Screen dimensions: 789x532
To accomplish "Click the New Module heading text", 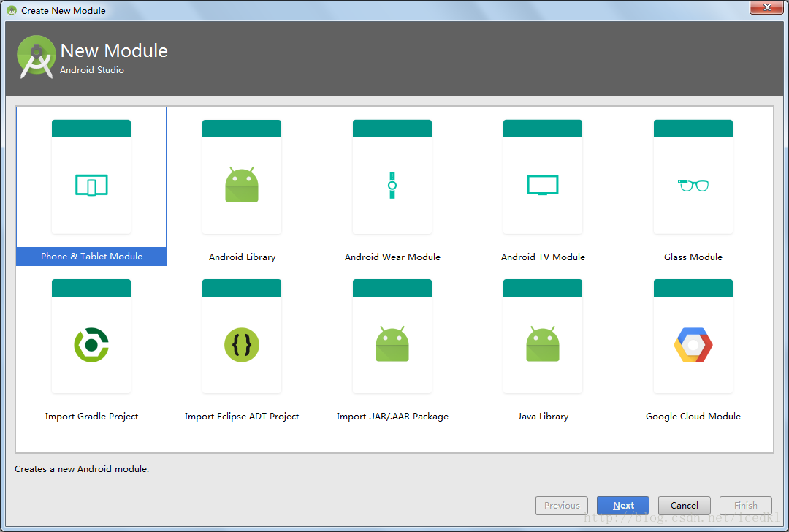I will coord(114,51).
